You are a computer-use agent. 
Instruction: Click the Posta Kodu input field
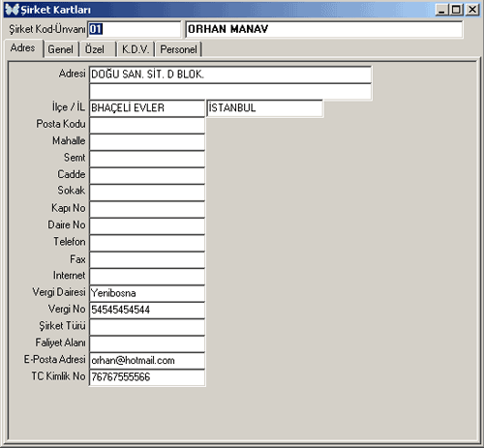pos(147,125)
